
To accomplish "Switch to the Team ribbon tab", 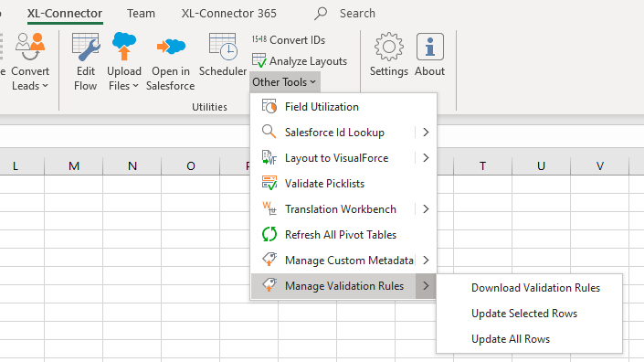I will [x=141, y=13].
